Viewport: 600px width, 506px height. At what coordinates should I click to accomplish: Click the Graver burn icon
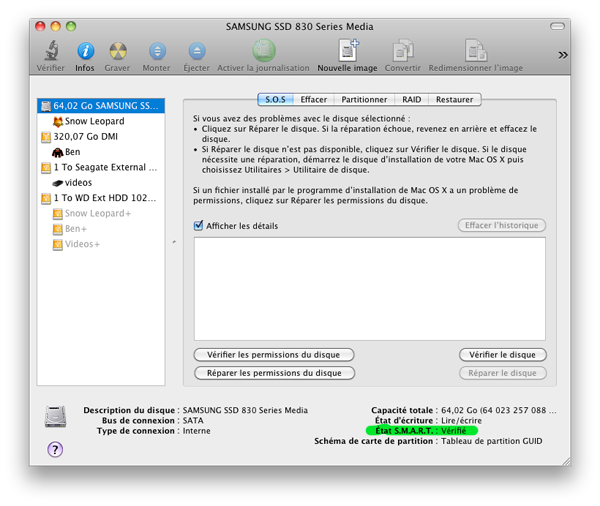tap(118, 51)
